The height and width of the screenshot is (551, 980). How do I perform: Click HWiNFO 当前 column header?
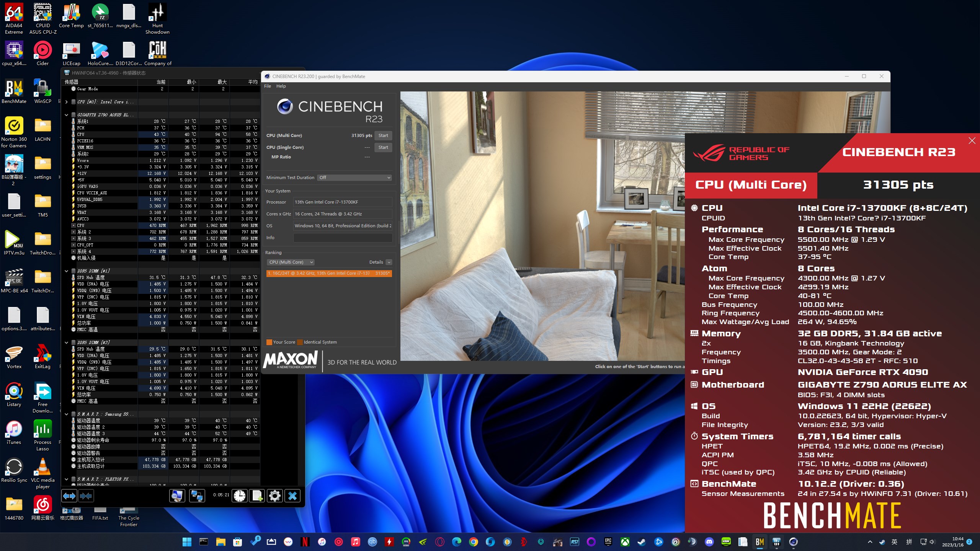click(153, 82)
